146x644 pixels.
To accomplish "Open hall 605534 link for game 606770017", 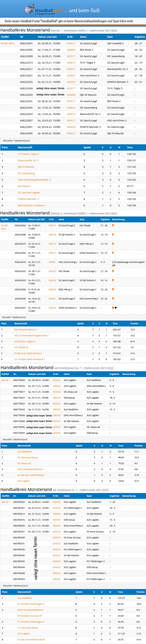I will coord(57,392).
